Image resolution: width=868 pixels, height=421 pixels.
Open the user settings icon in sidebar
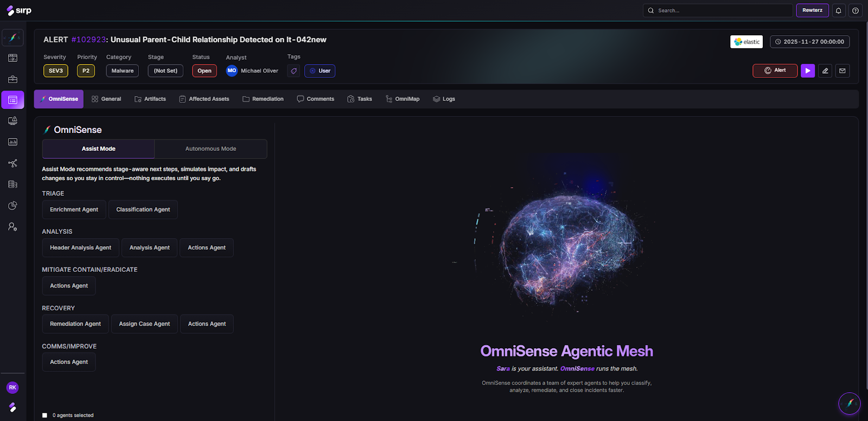(12, 227)
